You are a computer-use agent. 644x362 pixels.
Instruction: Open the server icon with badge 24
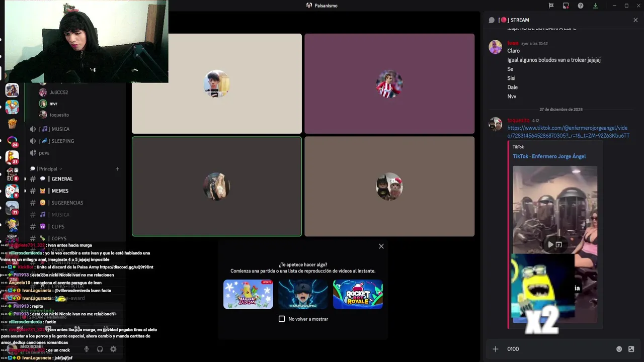click(12, 141)
